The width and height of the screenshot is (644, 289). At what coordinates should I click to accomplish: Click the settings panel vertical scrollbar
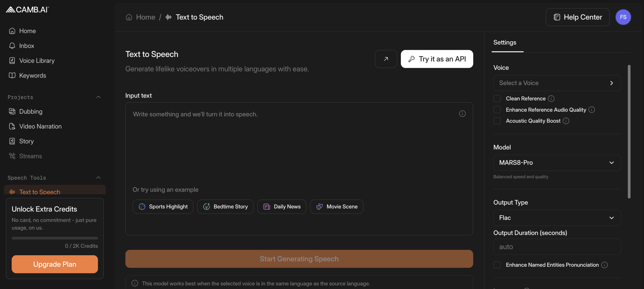tap(629, 131)
